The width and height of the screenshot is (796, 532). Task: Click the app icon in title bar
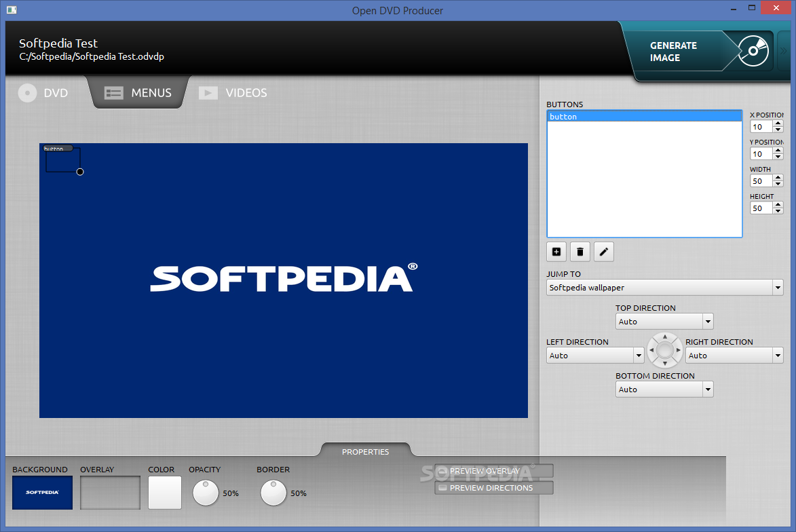(x=12, y=9)
